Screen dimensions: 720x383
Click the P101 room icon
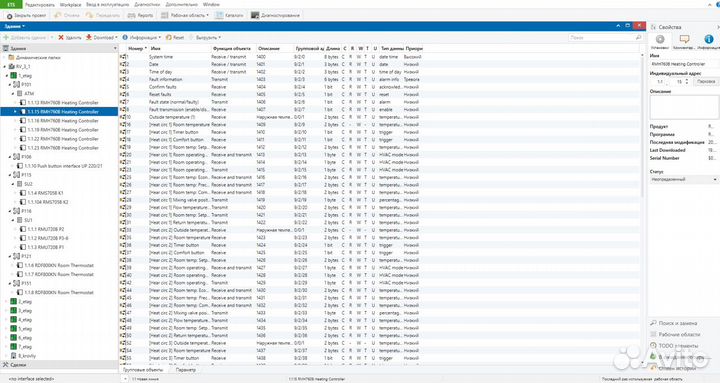click(x=17, y=85)
